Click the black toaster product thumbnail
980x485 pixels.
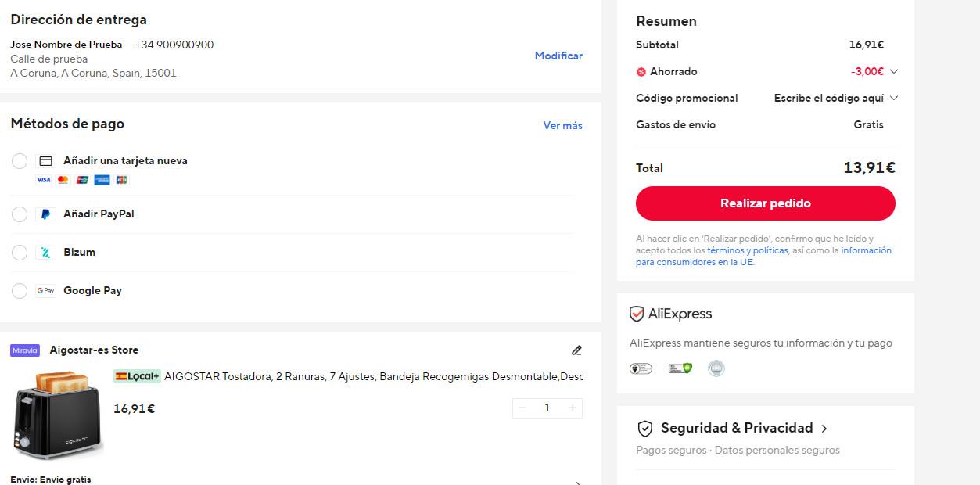[58, 415]
